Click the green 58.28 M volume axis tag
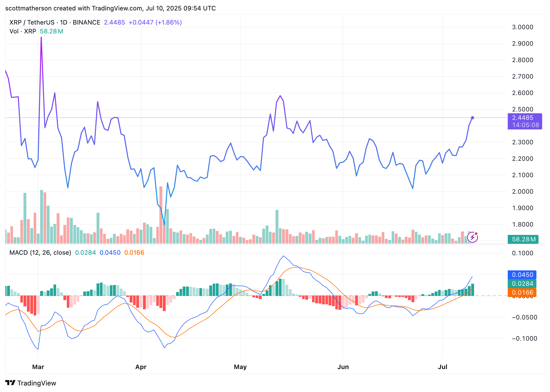The width and height of the screenshot is (550, 392). click(523, 239)
